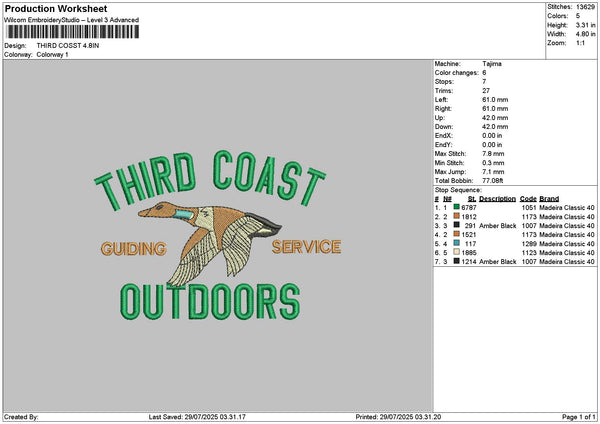The width and height of the screenshot is (600, 424).
Task: Select the teal swatch beside stitch count 117
Action: tap(457, 243)
